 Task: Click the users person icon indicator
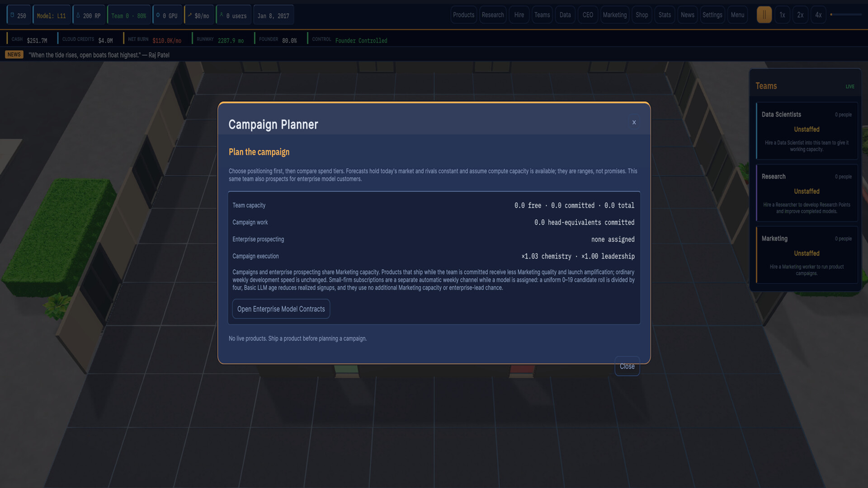click(222, 15)
